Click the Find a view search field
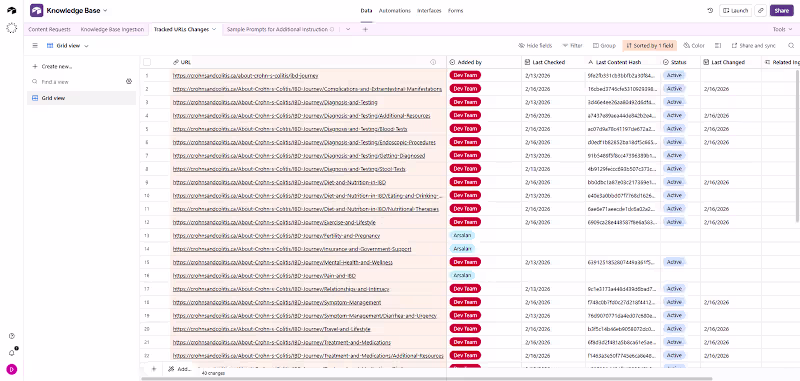Image resolution: width=800 pixels, height=381 pixels. click(77, 82)
